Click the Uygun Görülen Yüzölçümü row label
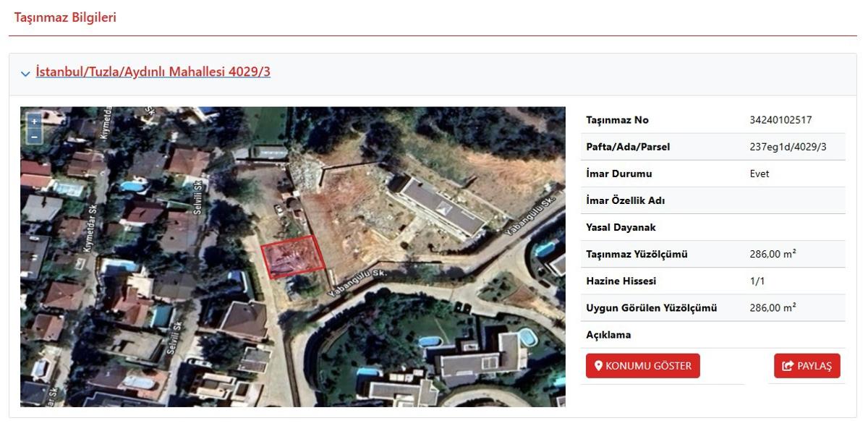The width and height of the screenshot is (868, 426). point(651,308)
